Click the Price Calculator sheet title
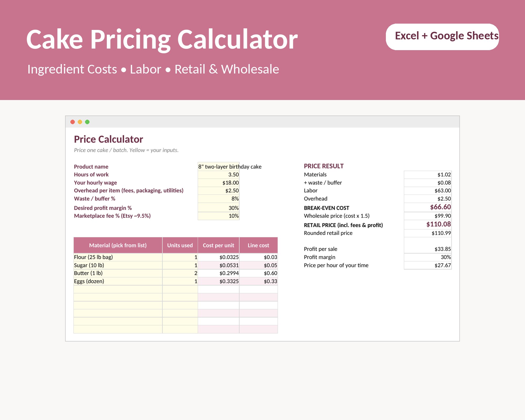 click(x=108, y=139)
